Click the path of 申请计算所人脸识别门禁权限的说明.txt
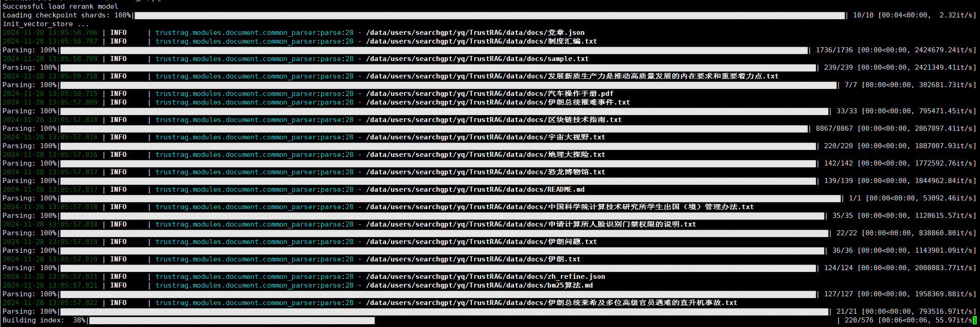The width and height of the screenshot is (980, 327). [x=531, y=224]
